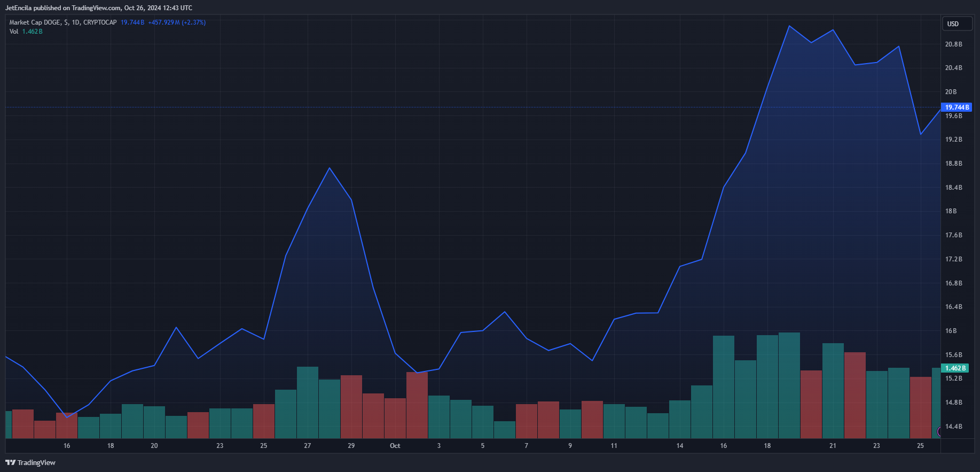980x472 pixels.
Task: Click the JetEncila published on TradingView.com text
Action: tap(99, 8)
